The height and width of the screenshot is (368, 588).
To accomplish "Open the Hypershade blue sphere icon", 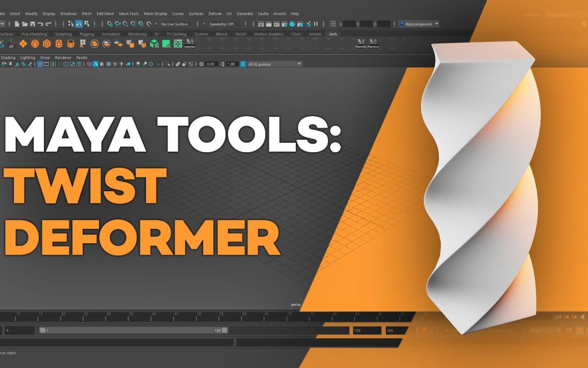I will 292,24.
